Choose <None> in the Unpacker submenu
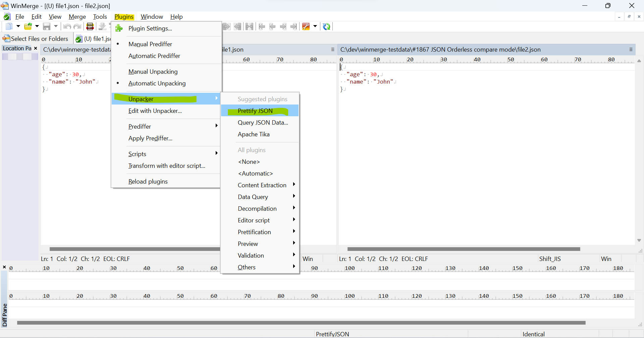Viewport: 644px width, 338px height. (x=249, y=162)
